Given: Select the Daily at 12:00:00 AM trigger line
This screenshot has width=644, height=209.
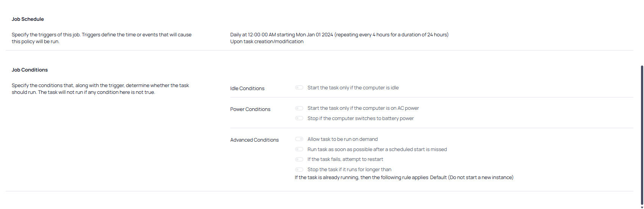Looking at the screenshot, I should pyautogui.click(x=339, y=35).
